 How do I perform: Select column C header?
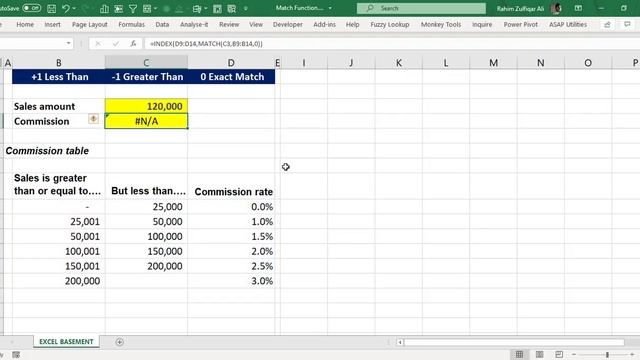[x=146, y=63]
